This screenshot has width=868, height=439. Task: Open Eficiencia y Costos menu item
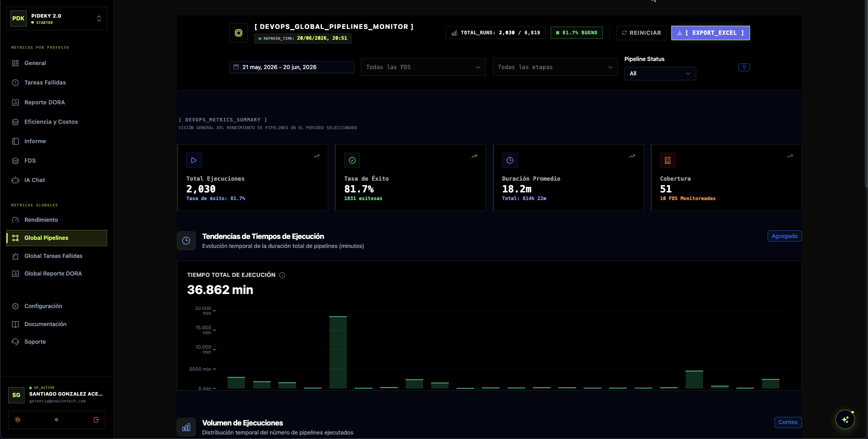57,122
